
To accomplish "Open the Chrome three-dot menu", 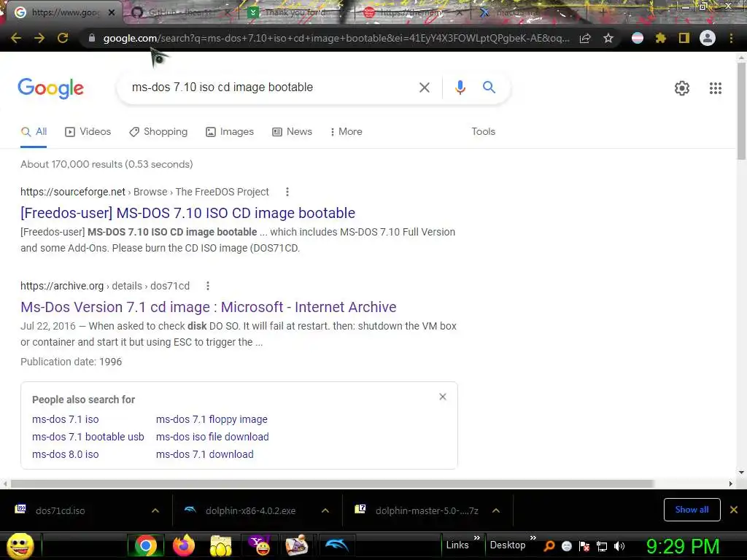I will tap(731, 38).
